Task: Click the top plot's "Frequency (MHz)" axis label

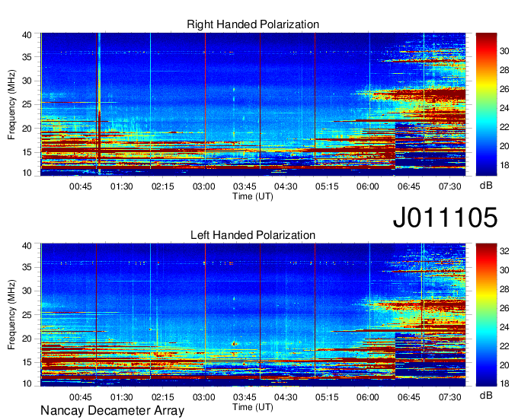Action: click(11, 104)
